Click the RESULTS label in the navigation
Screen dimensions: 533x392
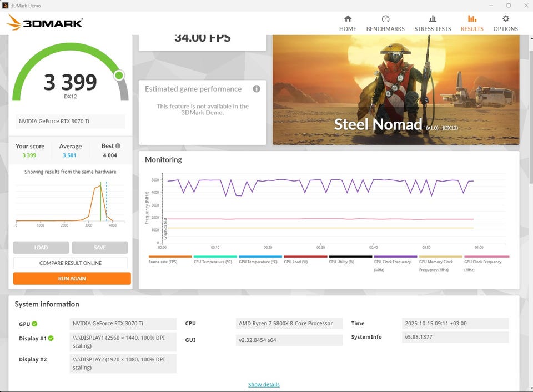(472, 29)
